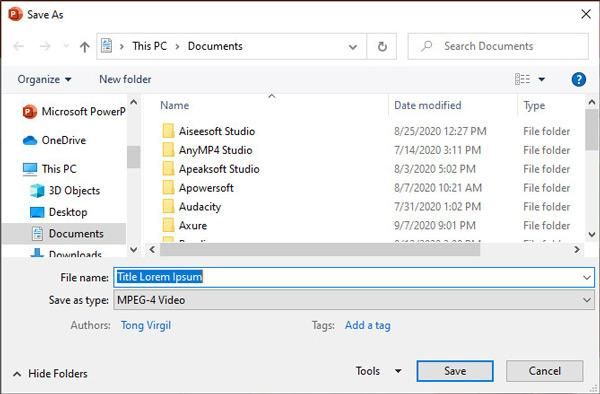Image resolution: width=600 pixels, height=394 pixels.
Task: Click the Save button
Action: 455,371
